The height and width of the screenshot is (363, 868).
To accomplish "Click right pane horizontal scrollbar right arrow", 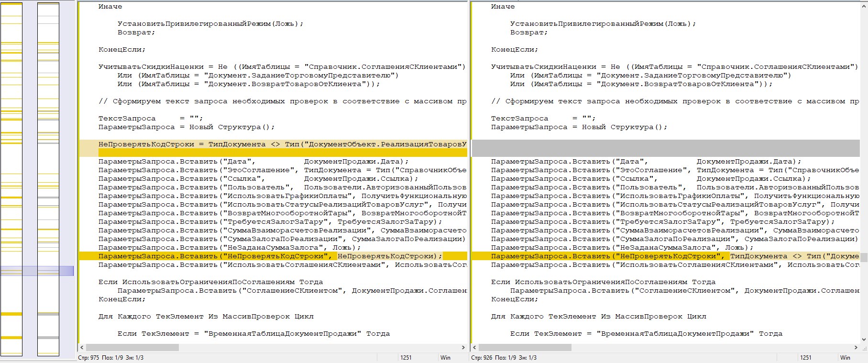I will 856,348.
